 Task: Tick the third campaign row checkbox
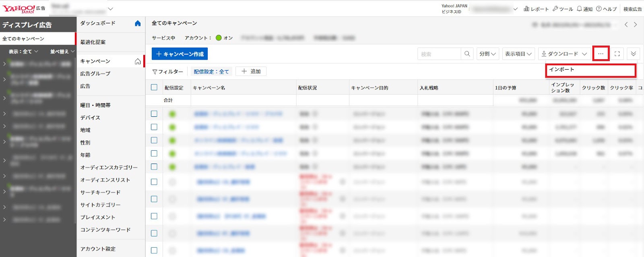154,140
